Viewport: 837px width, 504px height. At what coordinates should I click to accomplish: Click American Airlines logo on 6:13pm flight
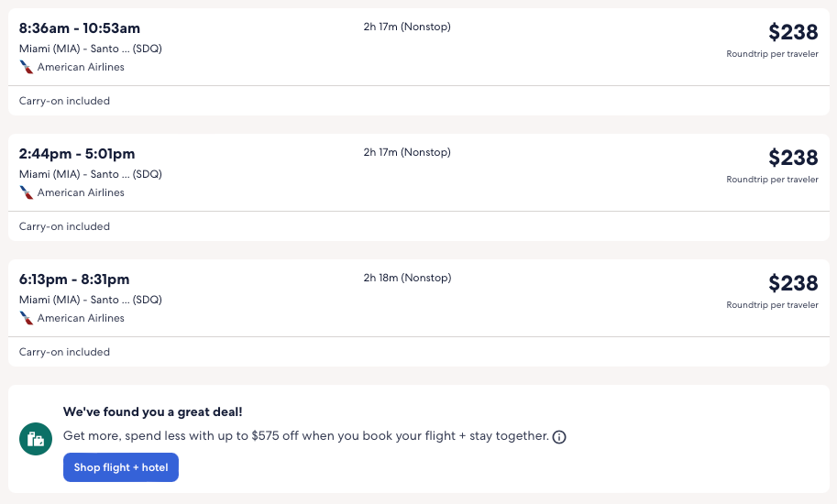[27, 318]
